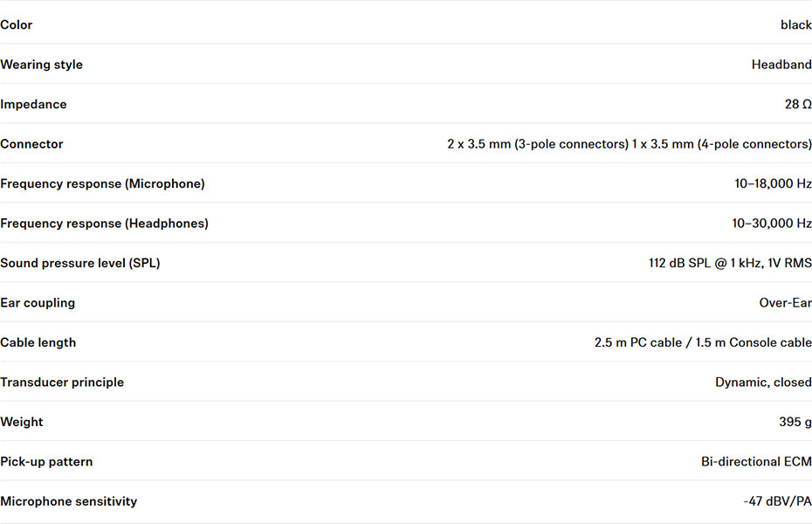Click the Wearing style label

41,65
